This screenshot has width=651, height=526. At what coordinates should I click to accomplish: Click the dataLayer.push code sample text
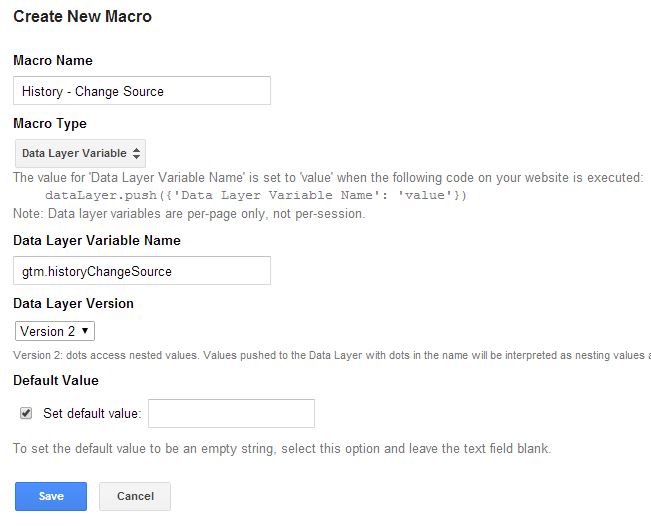coord(256,195)
